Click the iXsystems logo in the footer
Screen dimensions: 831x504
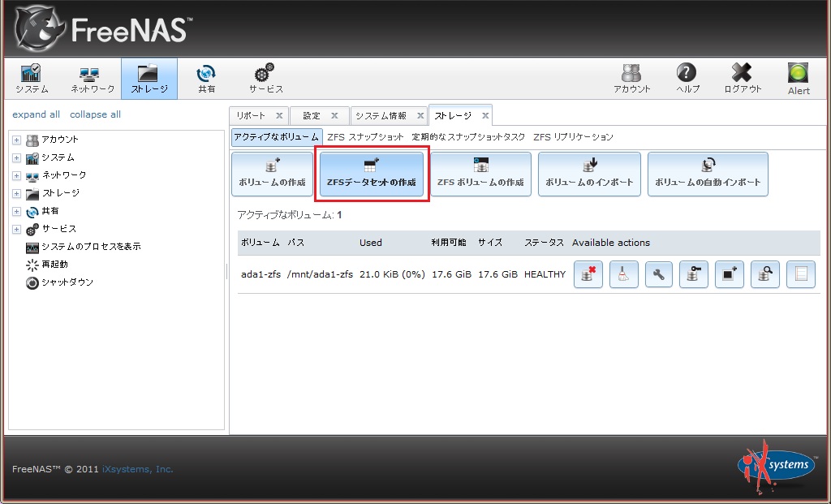coord(777,466)
